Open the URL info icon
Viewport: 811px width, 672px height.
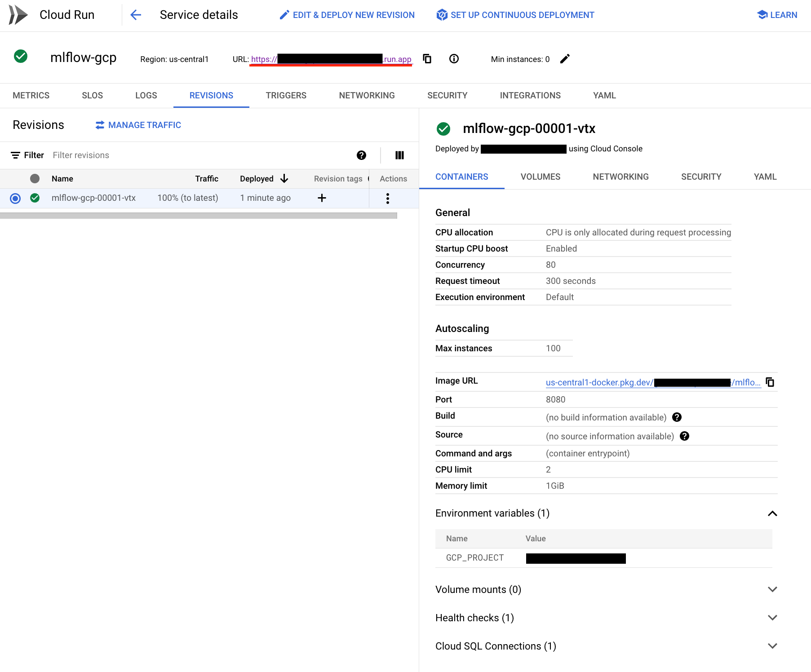[454, 59]
